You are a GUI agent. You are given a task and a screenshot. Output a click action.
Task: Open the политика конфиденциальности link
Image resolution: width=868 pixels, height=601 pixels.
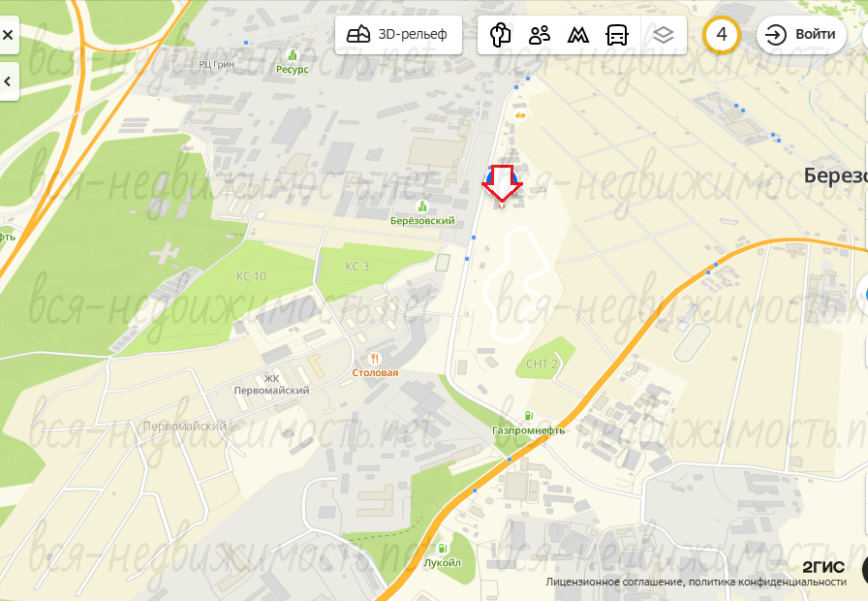click(768, 582)
